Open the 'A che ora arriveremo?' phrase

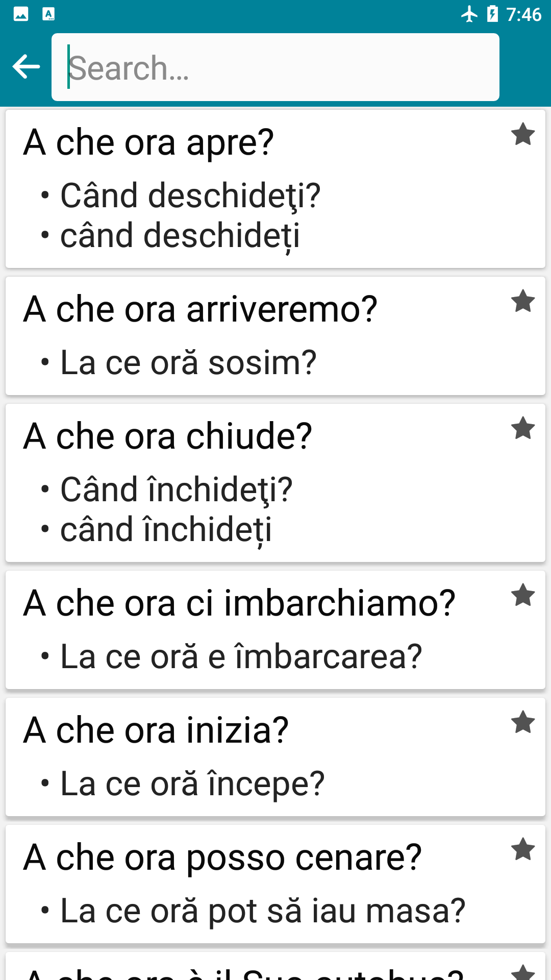point(200,309)
